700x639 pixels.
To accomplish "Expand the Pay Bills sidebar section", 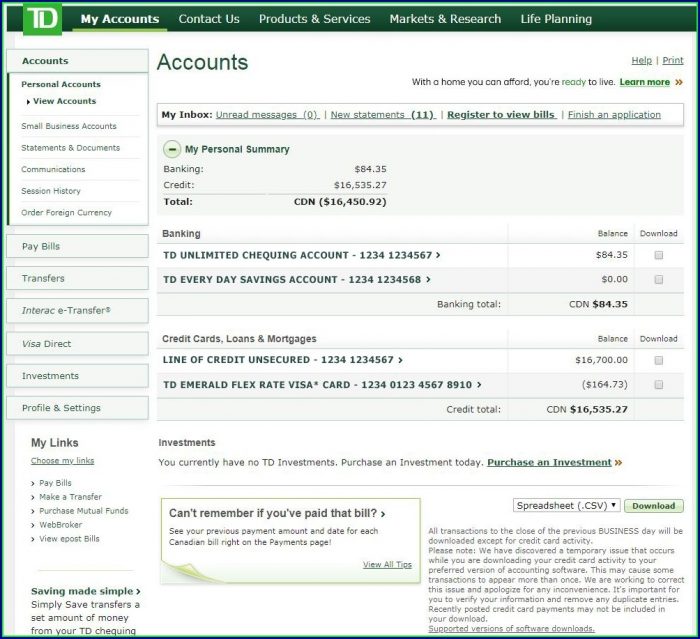I will click(77, 246).
